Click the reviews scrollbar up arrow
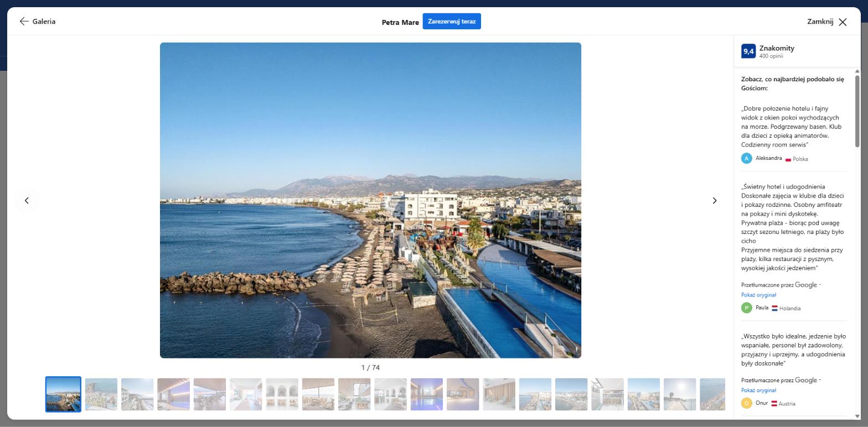The width and height of the screenshot is (868, 427). [x=857, y=71]
